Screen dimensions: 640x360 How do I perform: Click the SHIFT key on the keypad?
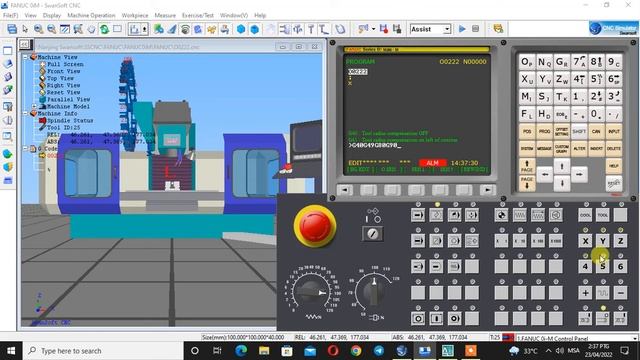tap(579, 132)
